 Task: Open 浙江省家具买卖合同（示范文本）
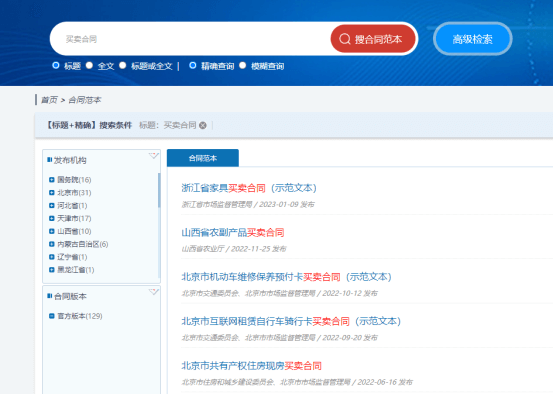tap(249, 188)
